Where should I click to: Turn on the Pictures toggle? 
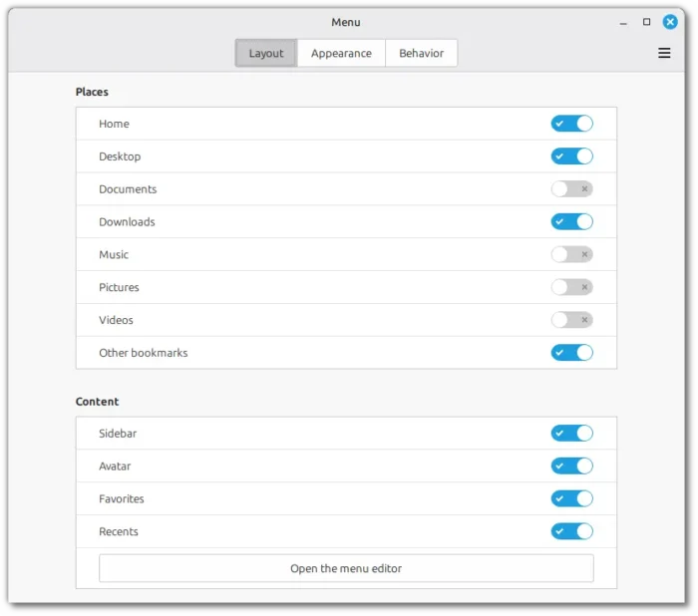[571, 287]
